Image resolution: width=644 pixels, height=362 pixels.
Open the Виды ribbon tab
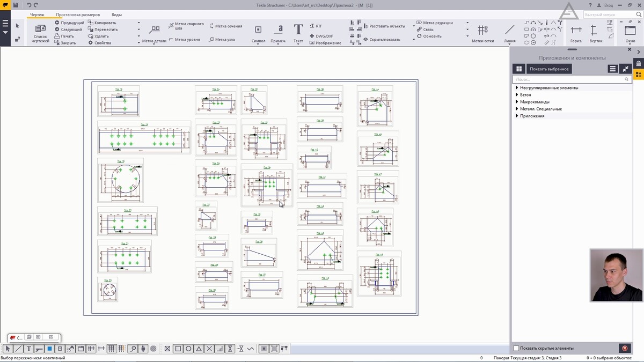point(116,15)
